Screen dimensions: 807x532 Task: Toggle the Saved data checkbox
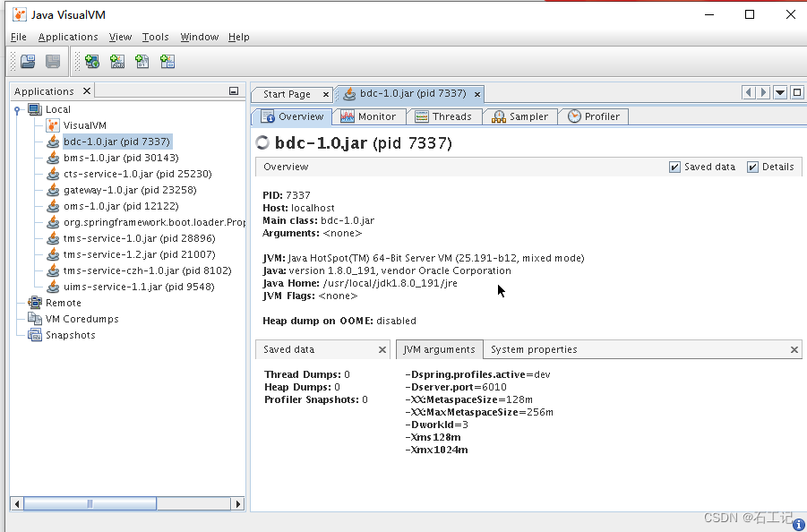tap(674, 167)
